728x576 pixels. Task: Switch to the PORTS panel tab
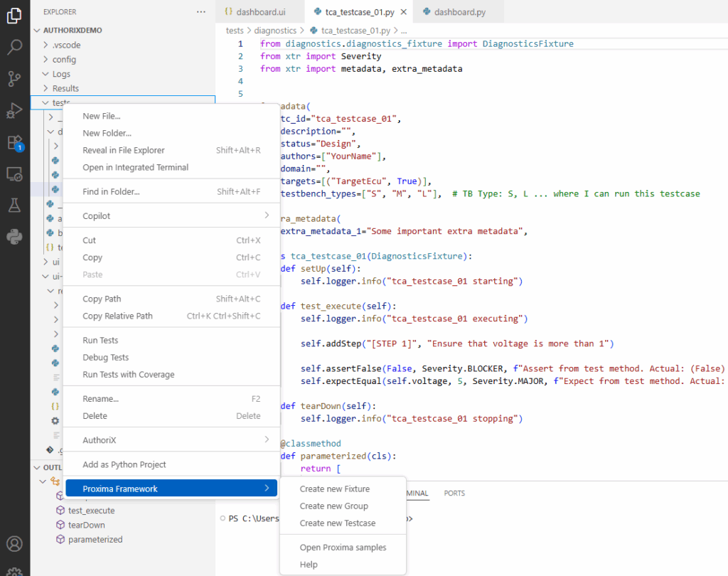pos(454,494)
